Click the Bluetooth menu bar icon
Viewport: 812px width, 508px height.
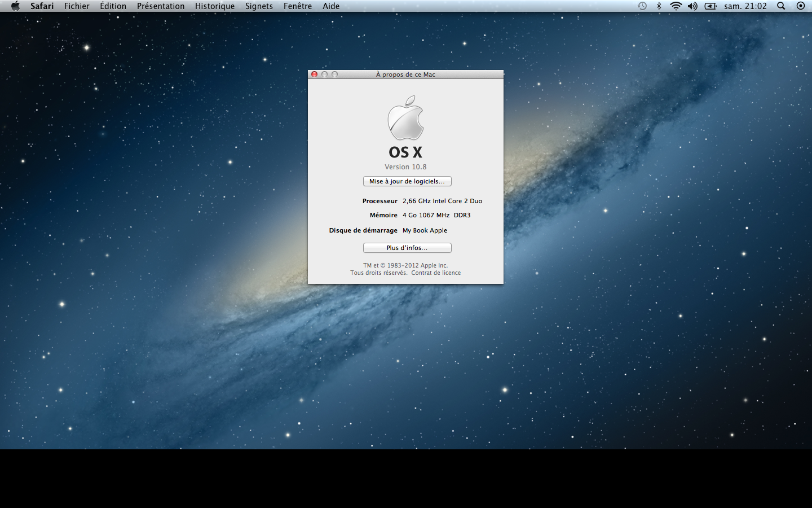click(659, 6)
